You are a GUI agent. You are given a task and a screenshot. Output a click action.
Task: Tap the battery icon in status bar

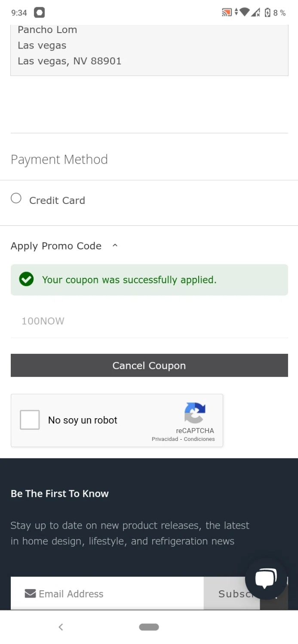(x=267, y=12)
